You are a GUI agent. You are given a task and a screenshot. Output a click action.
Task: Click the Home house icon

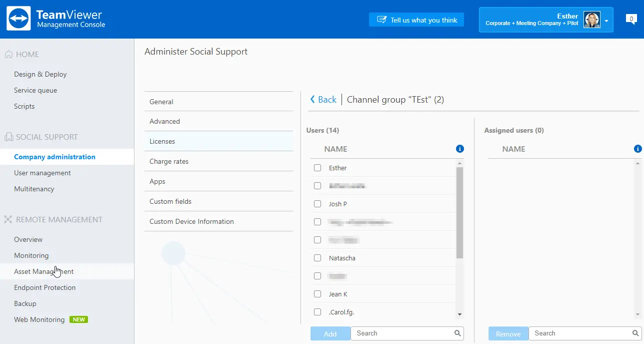pos(8,54)
